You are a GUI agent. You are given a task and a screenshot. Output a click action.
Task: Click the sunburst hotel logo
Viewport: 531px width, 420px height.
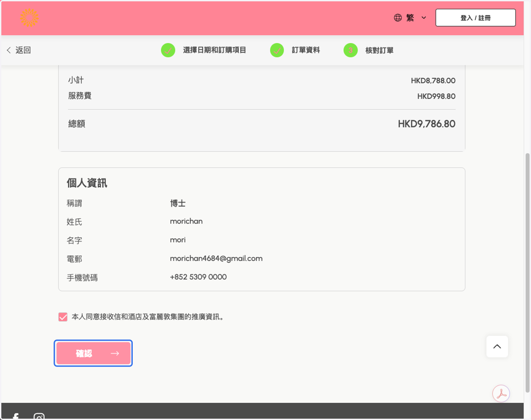[x=29, y=18]
